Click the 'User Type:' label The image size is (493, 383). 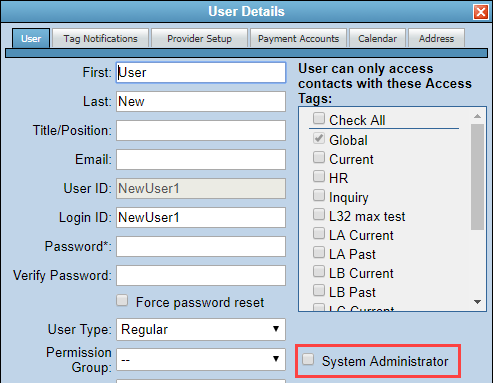point(79,329)
